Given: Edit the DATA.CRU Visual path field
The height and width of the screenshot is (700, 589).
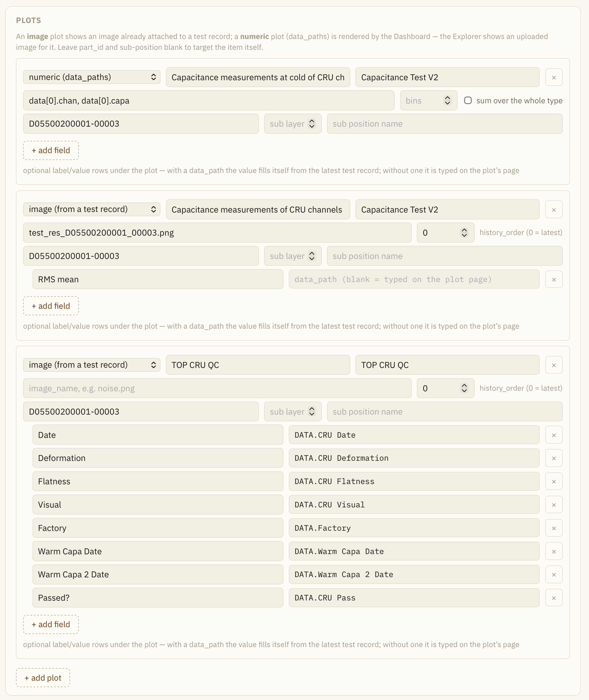Looking at the screenshot, I should tap(414, 505).
